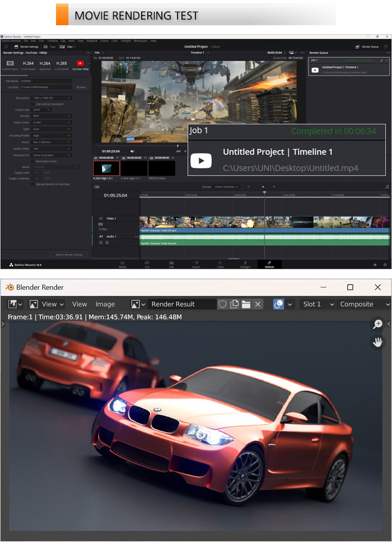
Task: Open the View menu in Blender Render
Action: coord(80,304)
